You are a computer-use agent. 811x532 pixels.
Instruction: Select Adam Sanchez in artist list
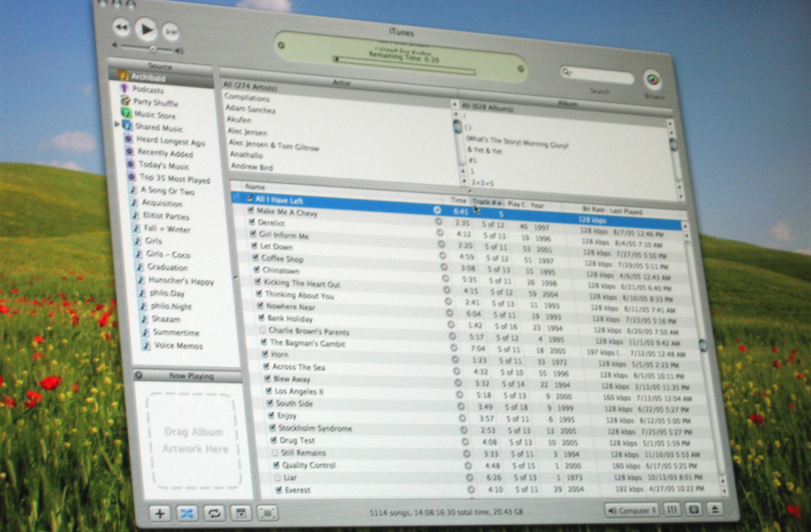pos(250,109)
